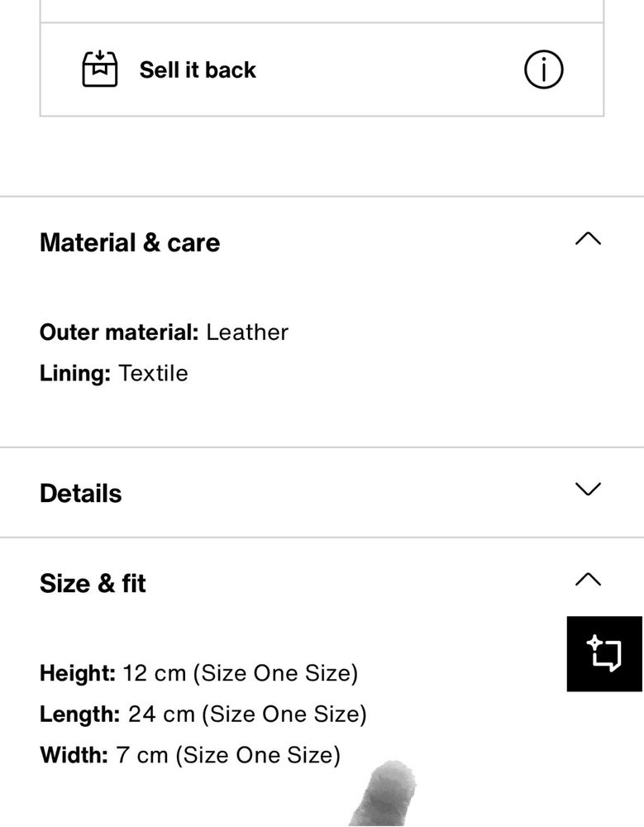Collapse Material & care using its chevron
Viewport: 644px width, 827px height.
(588, 239)
